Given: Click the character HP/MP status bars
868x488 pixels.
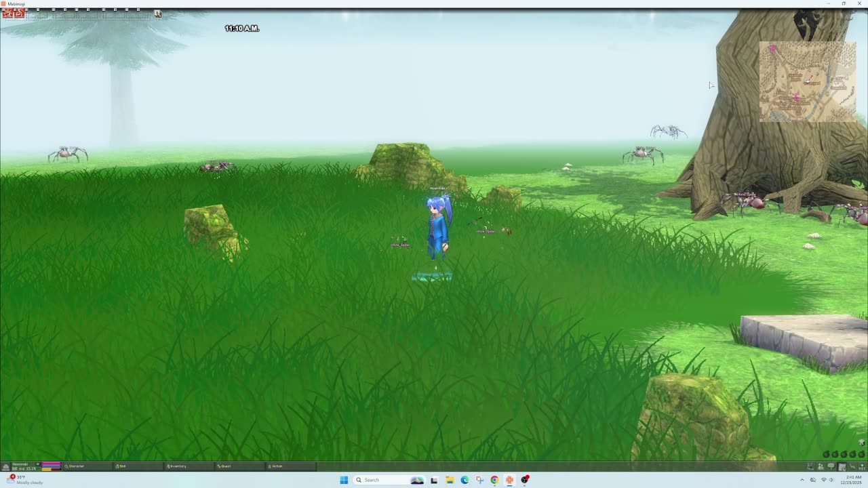Looking at the screenshot, I should pyautogui.click(x=52, y=466).
